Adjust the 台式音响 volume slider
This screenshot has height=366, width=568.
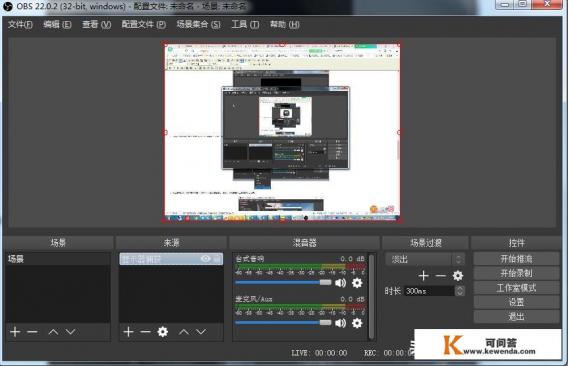[x=283, y=283]
